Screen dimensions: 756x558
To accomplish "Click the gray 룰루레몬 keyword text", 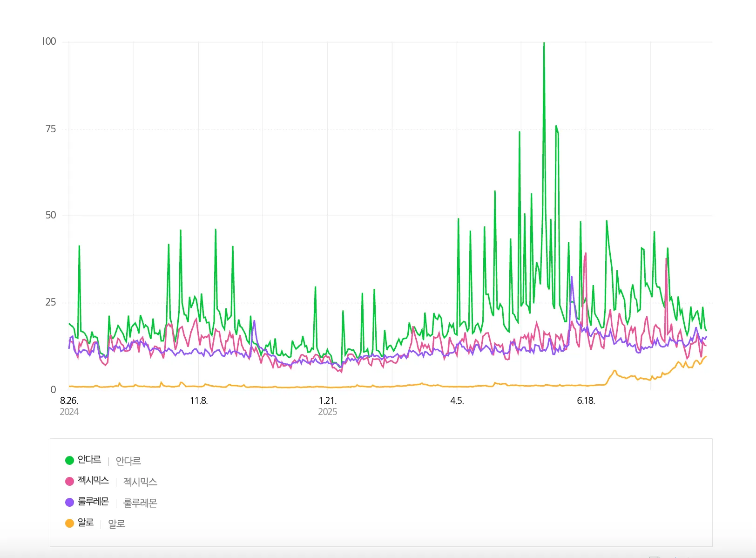I will click(x=140, y=503).
